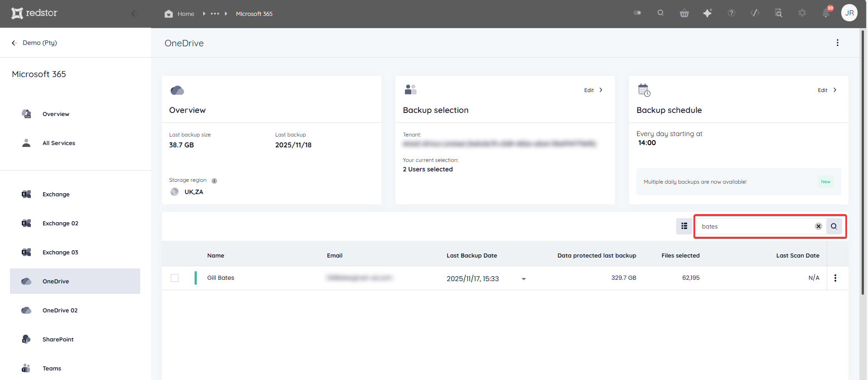Open All Services in the sidebar
The width and height of the screenshot is (868, 380).
click(x=75, y=143)
